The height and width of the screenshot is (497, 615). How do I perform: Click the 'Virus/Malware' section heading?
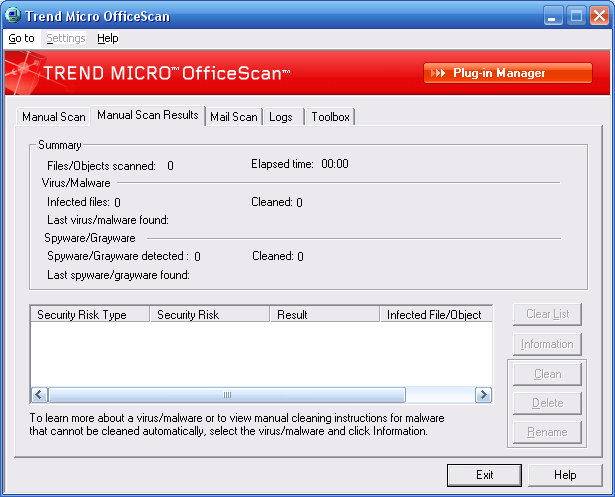point(76,183)
